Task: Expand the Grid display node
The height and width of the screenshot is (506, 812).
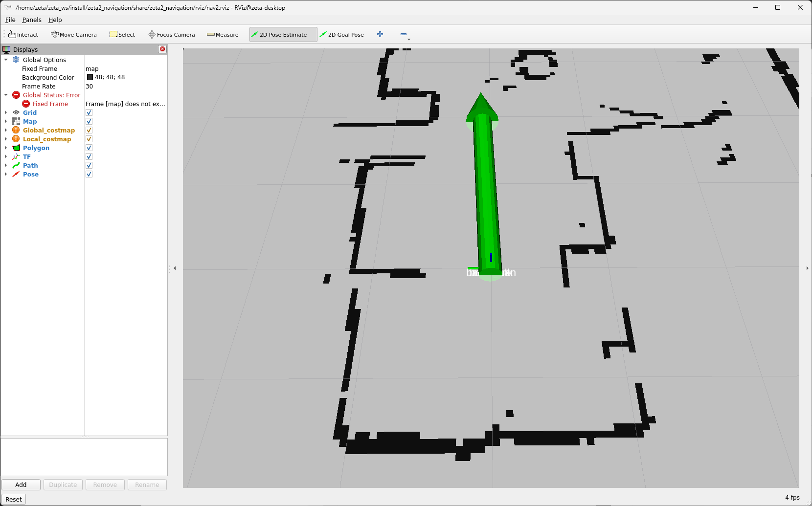Action: (x=6, y=112)
